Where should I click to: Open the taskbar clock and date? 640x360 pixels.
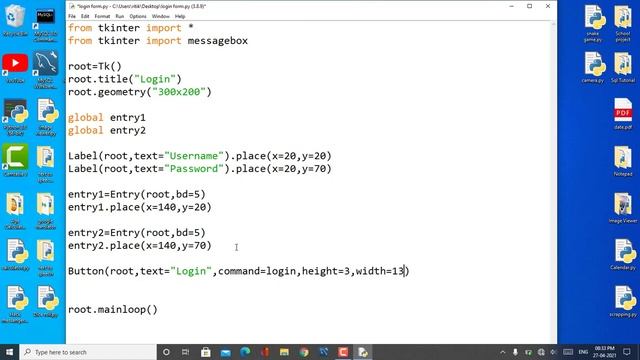coord(604,352)
